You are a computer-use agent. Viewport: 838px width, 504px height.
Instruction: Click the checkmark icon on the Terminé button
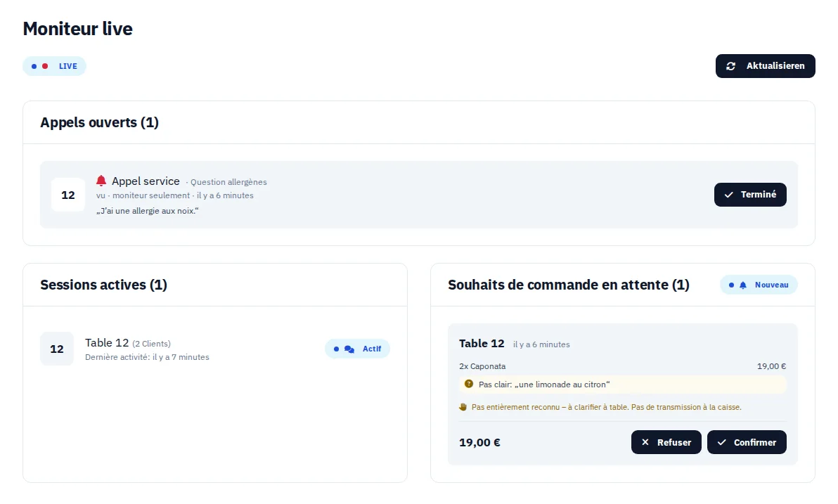coord(728,195)
